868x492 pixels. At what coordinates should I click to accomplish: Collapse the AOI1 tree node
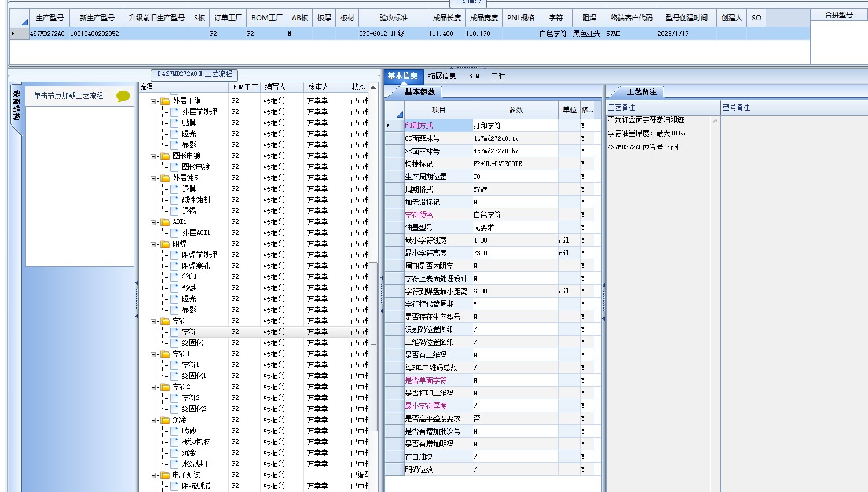pyautogui.click(x=154, y=222)
